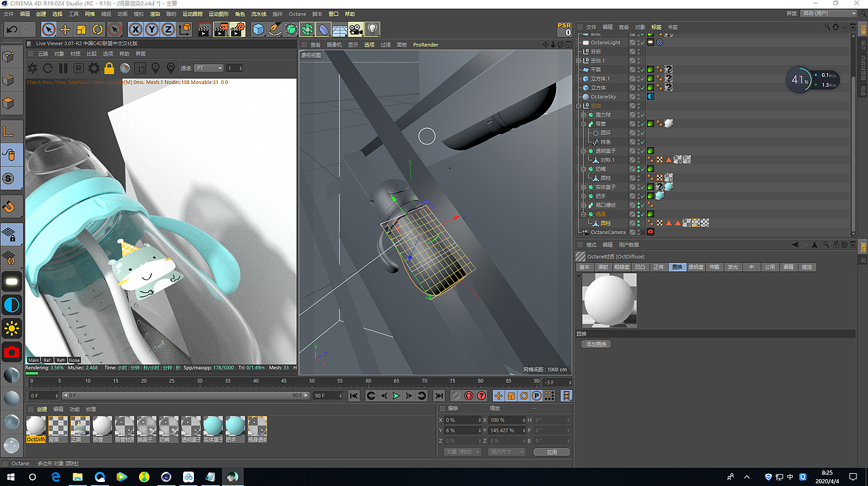
Task: Click the 应用 button in coordinates panel
Action: (x=551, y=452)
